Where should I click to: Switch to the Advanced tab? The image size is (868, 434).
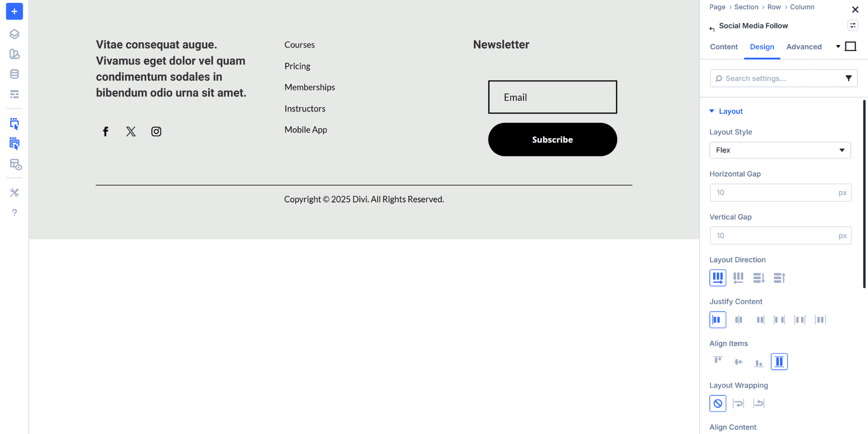(x=803, y=46)
